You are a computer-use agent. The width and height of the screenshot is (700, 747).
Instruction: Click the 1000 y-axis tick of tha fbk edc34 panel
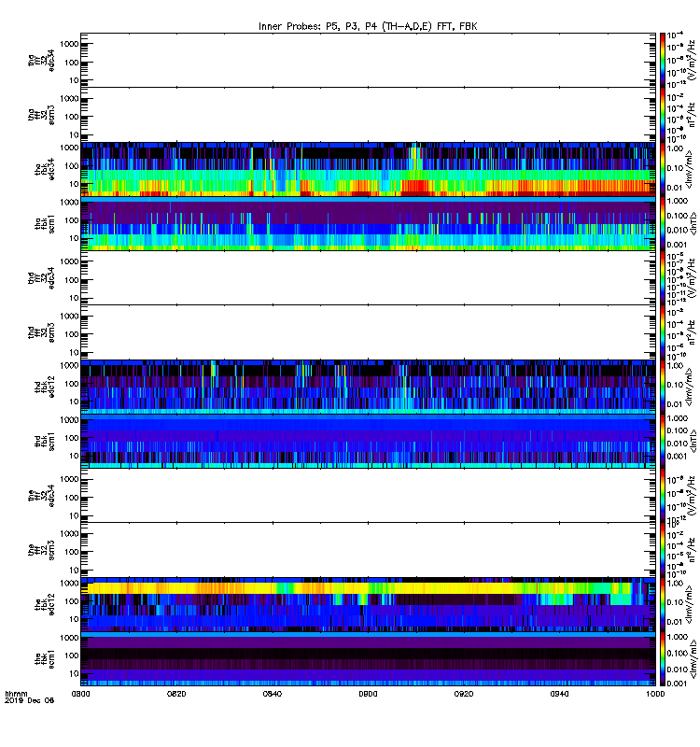[69, 148]
